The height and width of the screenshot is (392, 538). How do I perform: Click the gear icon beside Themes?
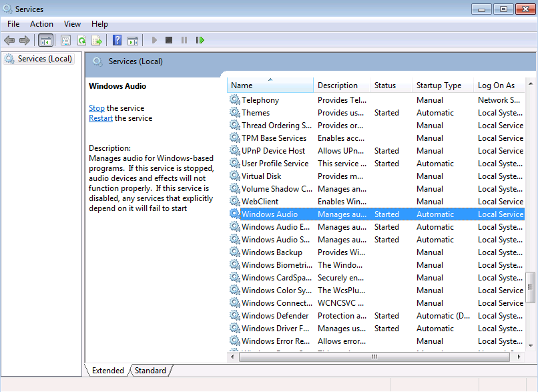point(235,113)
